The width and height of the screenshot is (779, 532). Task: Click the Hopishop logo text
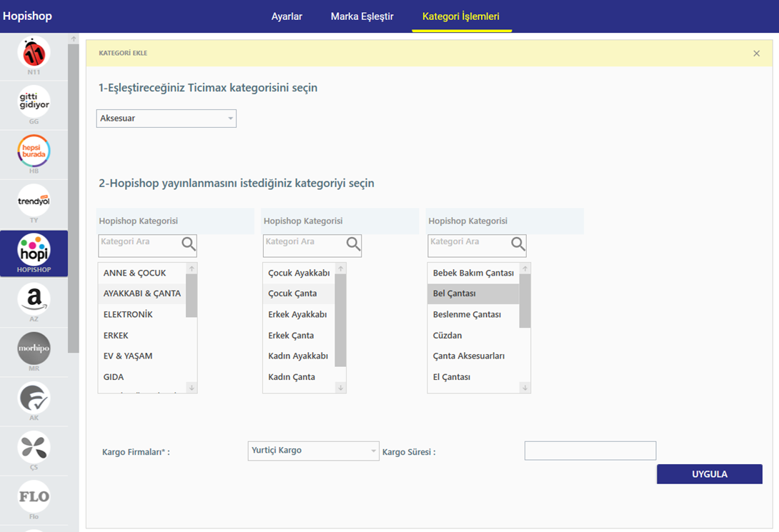point(27,16)
